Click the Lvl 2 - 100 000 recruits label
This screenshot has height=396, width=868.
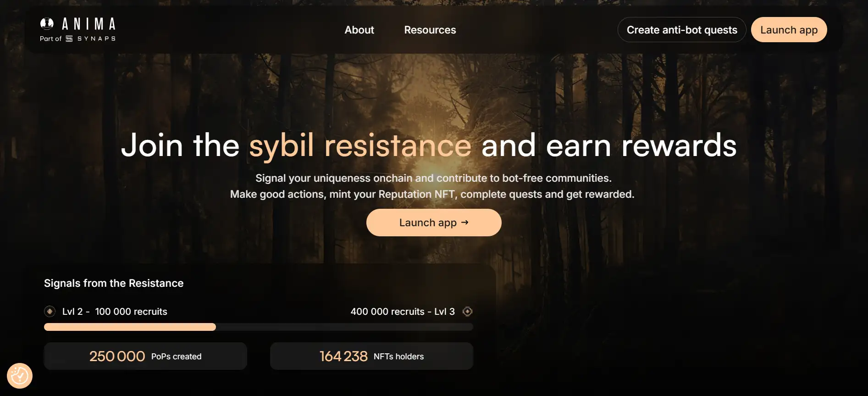[x=115, y=312]
